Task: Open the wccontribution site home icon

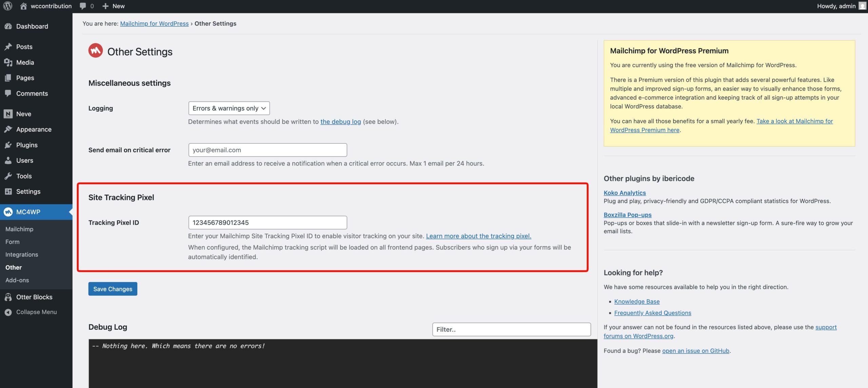Action: coord(23,6)
